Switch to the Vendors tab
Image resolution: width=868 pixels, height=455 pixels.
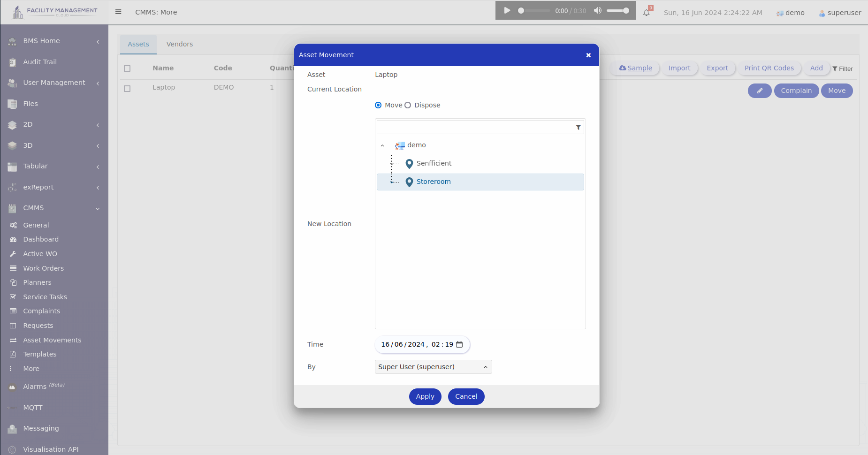click(180, 44)
